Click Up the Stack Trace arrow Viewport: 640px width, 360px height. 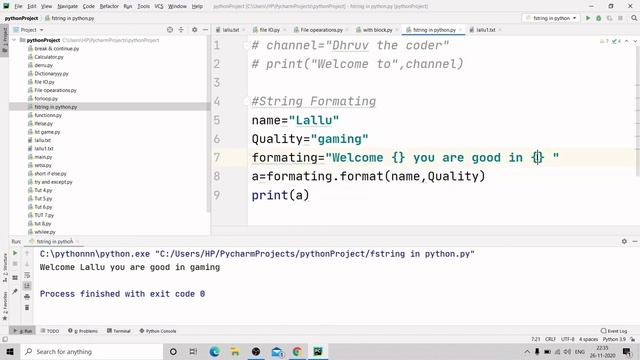click(x=27, y=253)
